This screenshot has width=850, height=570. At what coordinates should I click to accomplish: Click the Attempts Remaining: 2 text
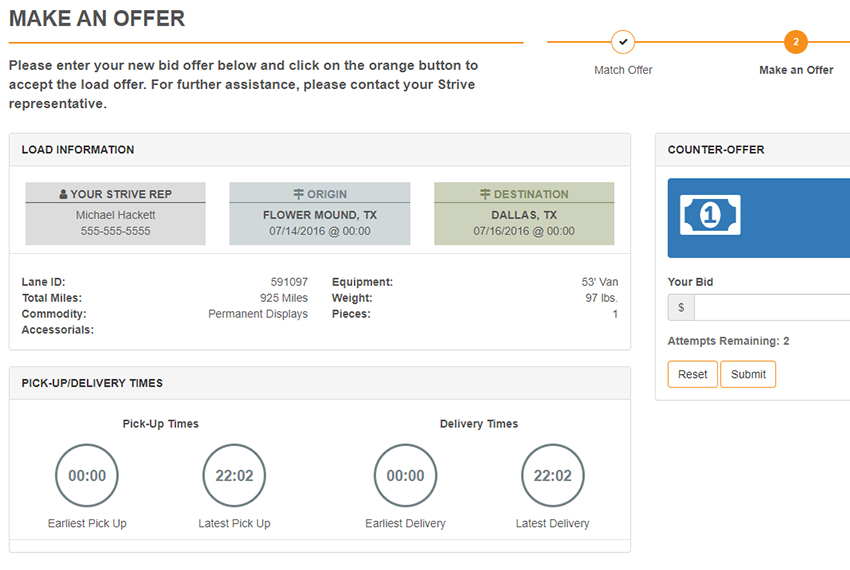pos(728,341)
